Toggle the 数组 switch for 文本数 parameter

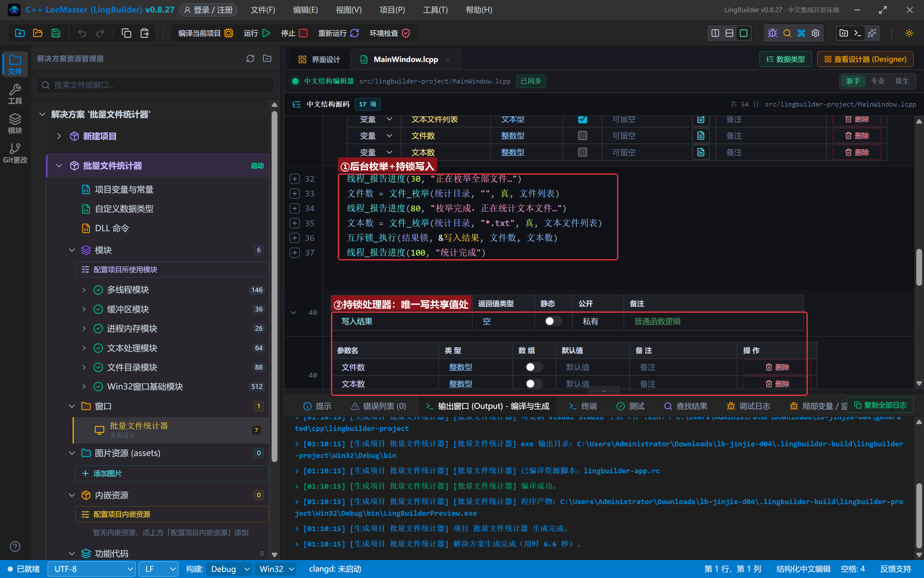pos(534,384)
